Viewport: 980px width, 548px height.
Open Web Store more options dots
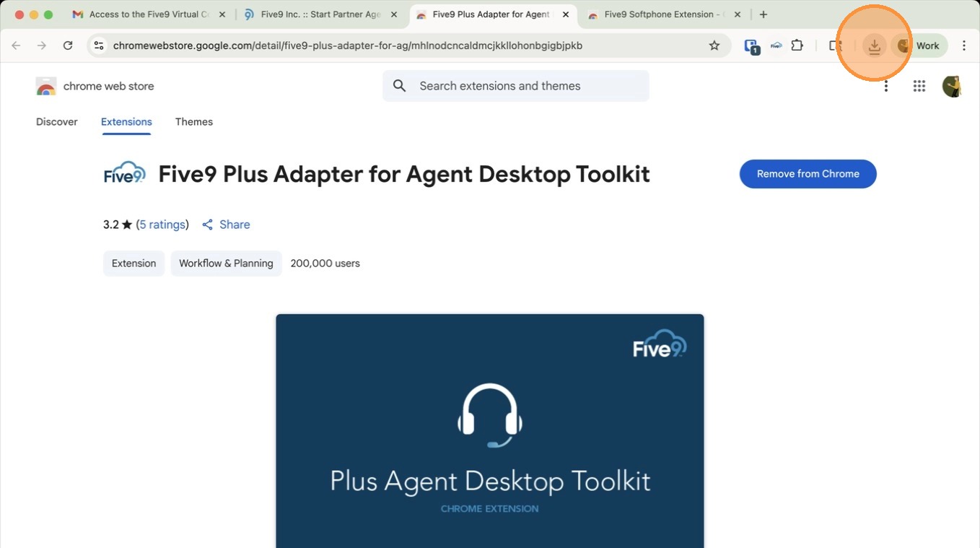(886, 86)
